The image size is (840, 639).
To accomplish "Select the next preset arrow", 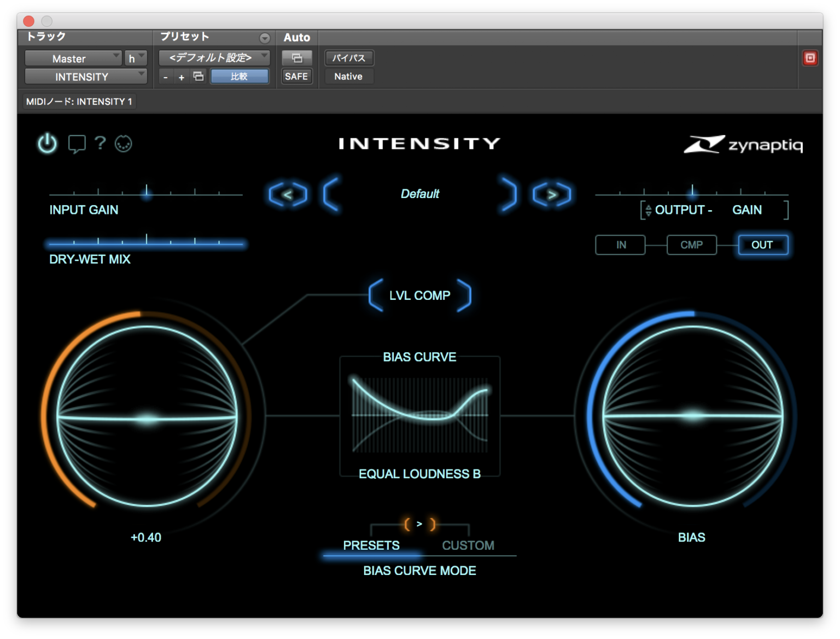I will point(552,194).
